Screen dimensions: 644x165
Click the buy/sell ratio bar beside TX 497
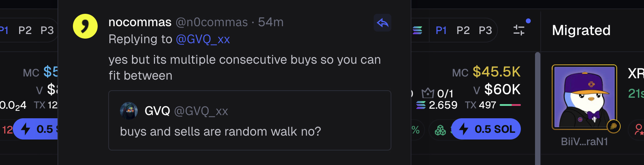(510, 105)
